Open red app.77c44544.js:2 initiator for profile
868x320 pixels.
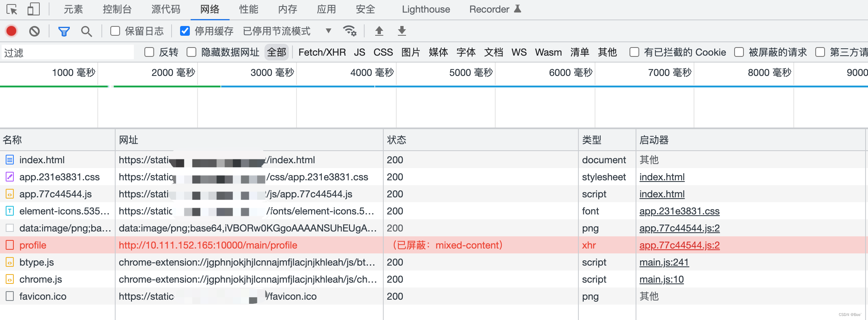679,245
